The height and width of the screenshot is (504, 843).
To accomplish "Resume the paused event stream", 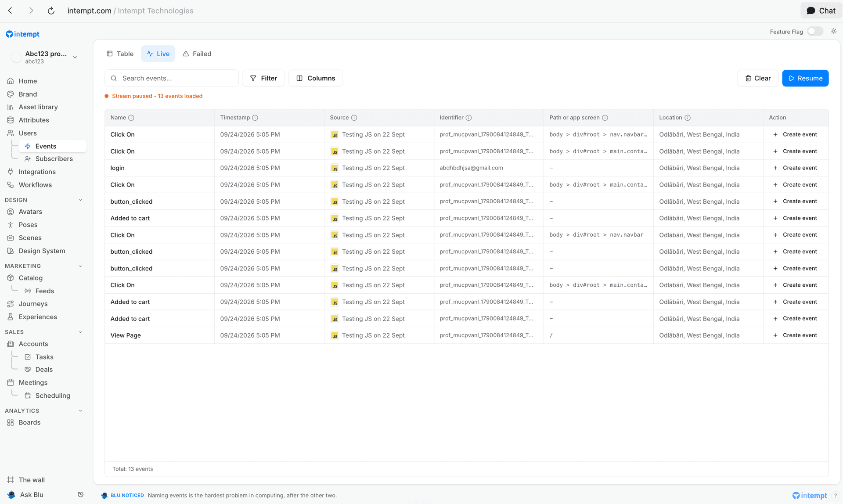I will coord(805,79).
